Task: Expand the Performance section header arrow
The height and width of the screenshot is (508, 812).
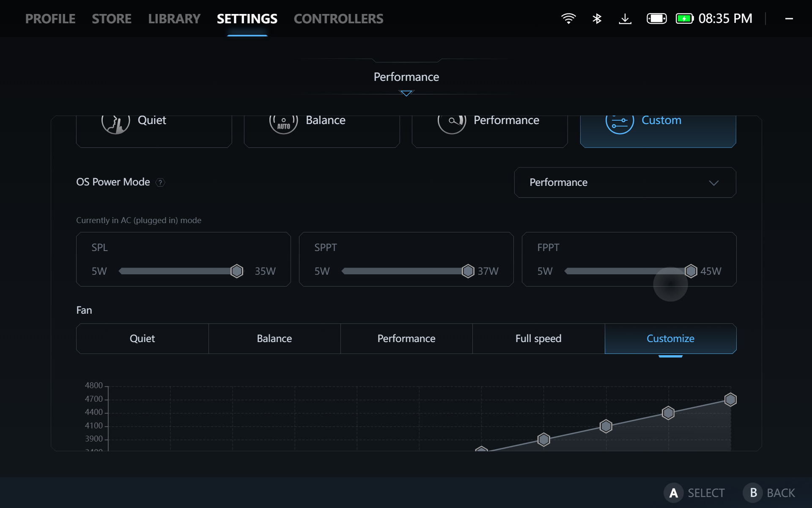Action: 406,93
